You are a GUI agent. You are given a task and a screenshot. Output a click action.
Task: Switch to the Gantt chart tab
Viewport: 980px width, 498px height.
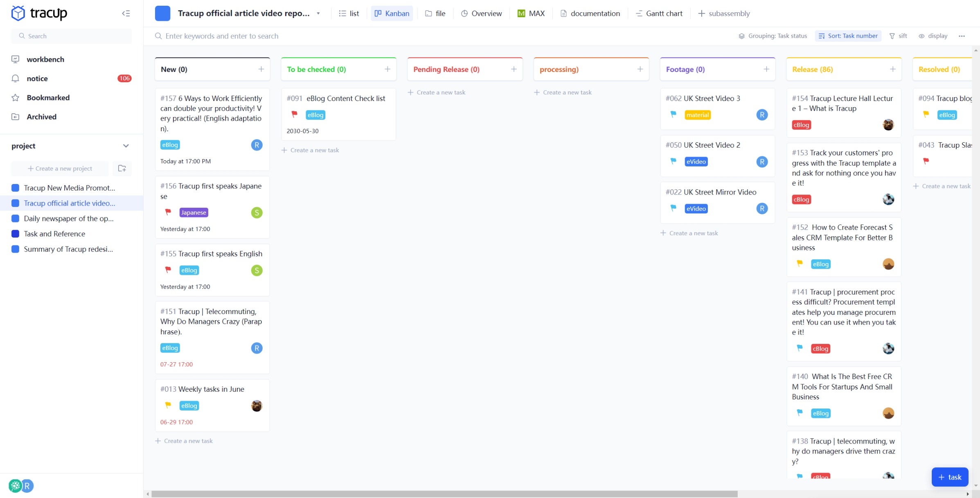[659, 13]
